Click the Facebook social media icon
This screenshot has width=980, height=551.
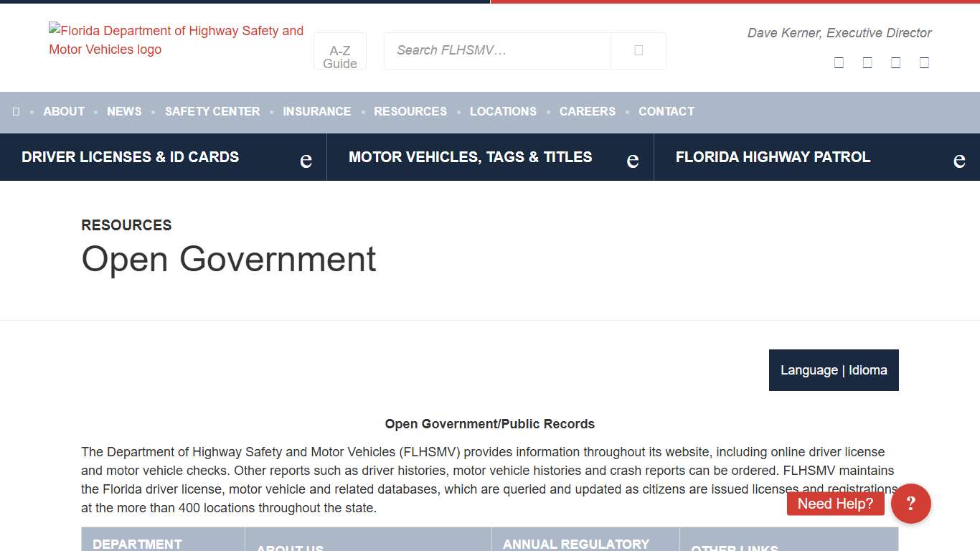click(x=838, y=62)
